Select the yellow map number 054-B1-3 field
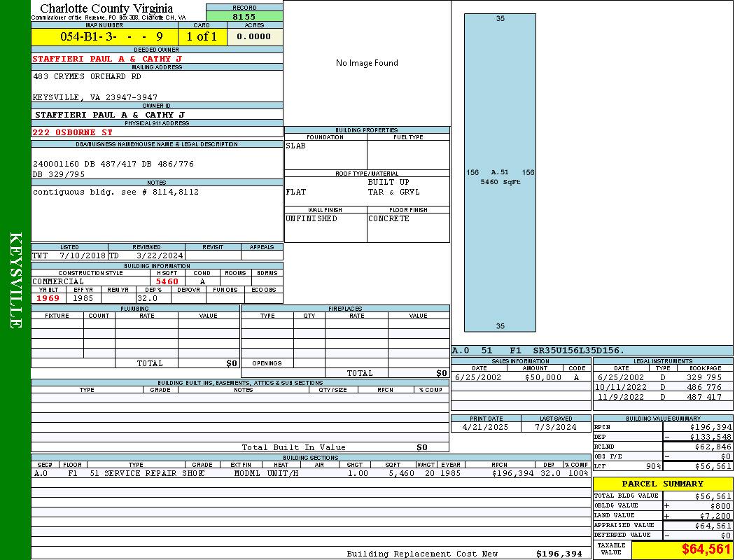 (104, 36)
